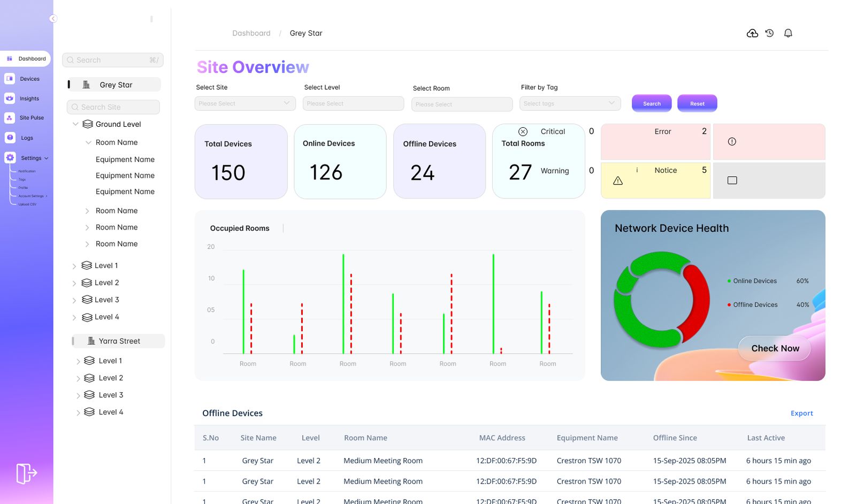Open the Logs menu item

[x=27, y=138]
